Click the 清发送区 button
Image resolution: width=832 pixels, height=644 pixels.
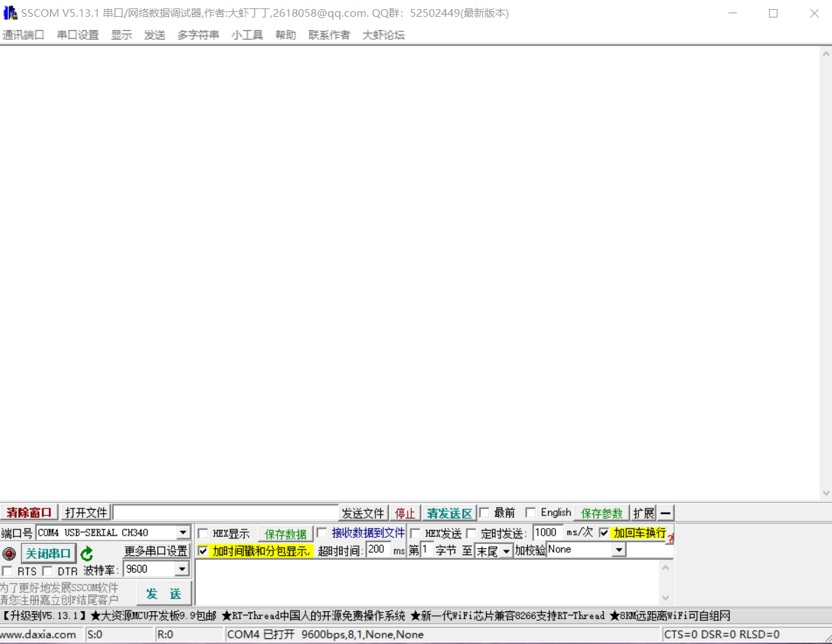tap(449, 513)
